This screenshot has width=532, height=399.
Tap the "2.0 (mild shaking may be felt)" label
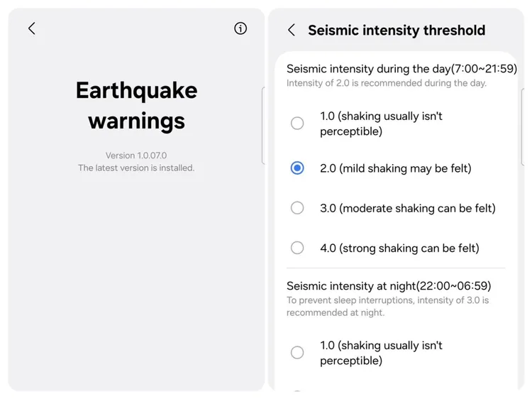[x=395, y=168]
